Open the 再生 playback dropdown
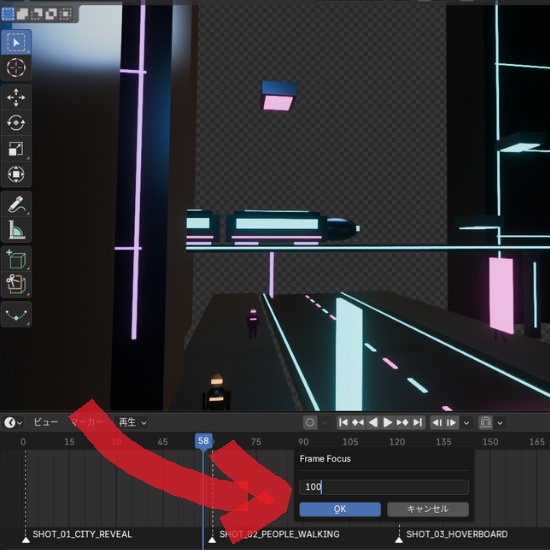Viewport: 550px width, 550px height. click(132, 422)
